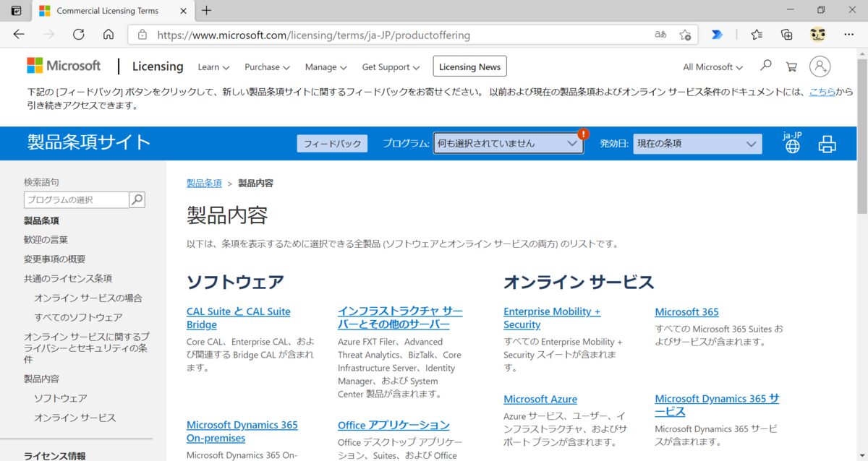Image resolution: width=868 pixels, height=461 pixels.
Task: Click the 製品条項 breadcrumb link
Action: [204, 183]
